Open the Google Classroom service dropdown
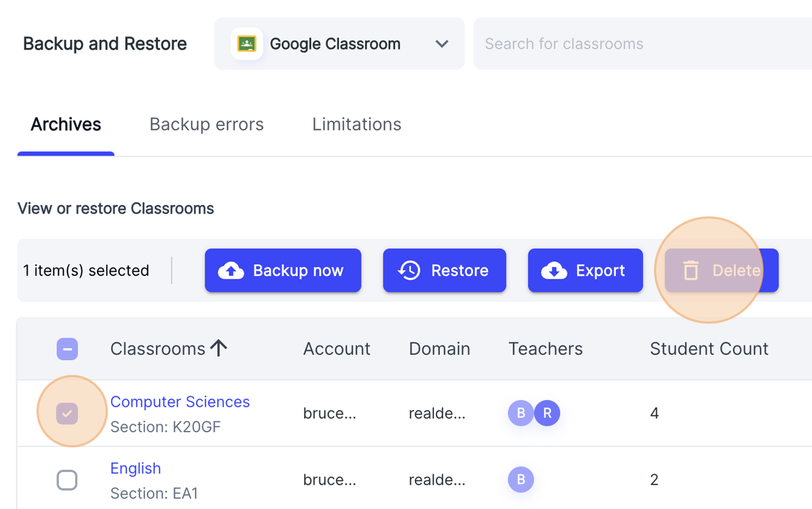This screenshot has width=812, height=509. click(x=442, y=43)
